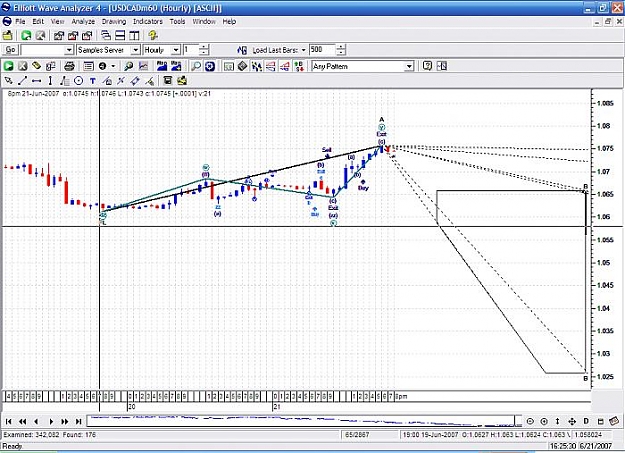Click the wave icon before Load Last Bars
The height and width of the screenshot is (453, 625).
pos(242,50)
